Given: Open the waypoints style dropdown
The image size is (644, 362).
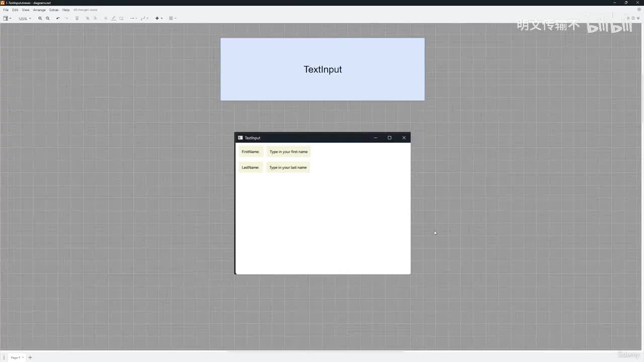Looking at the screenshot, I should click(144, 19).
